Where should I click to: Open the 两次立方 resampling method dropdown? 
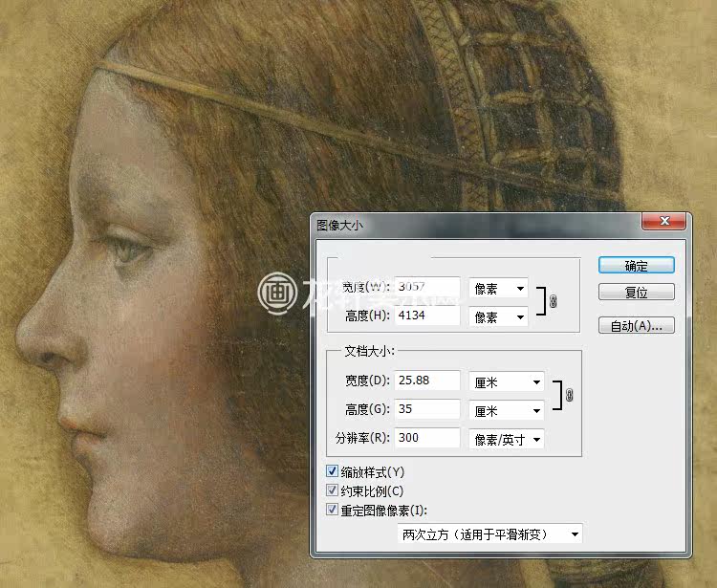(489, 534)
